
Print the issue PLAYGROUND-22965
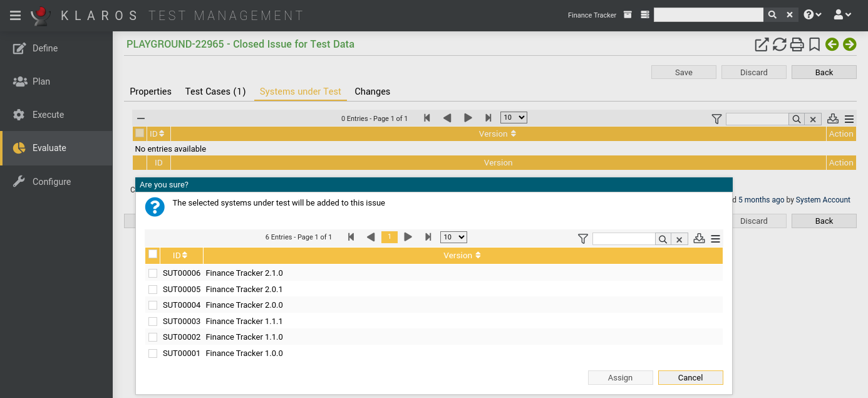(x=797, y=45)
